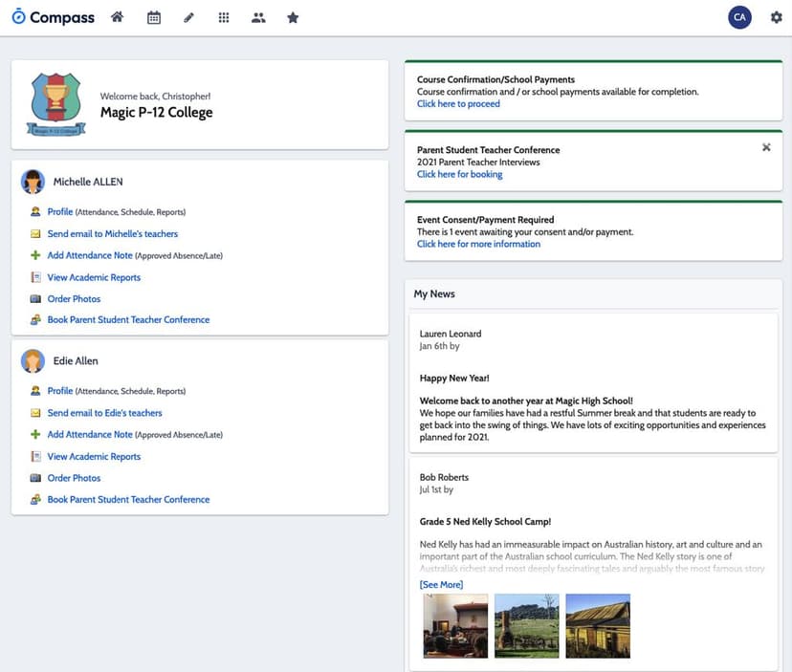Image resolution: width=792 pixels, height=672 pixels.
Task: Click here for booking parent teacher interviews
Action: pyautogui.click(x=460, y=174)
